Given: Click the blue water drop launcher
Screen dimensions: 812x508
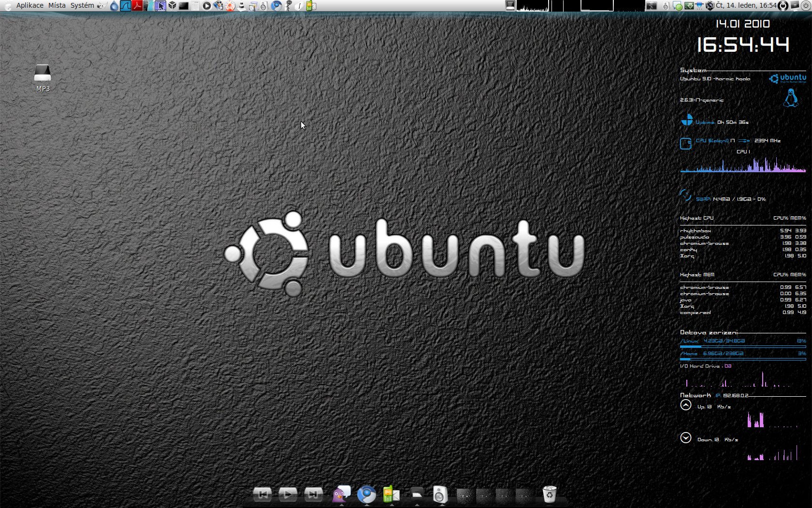Looking at the screenshot, I should (x=114, y=6).
